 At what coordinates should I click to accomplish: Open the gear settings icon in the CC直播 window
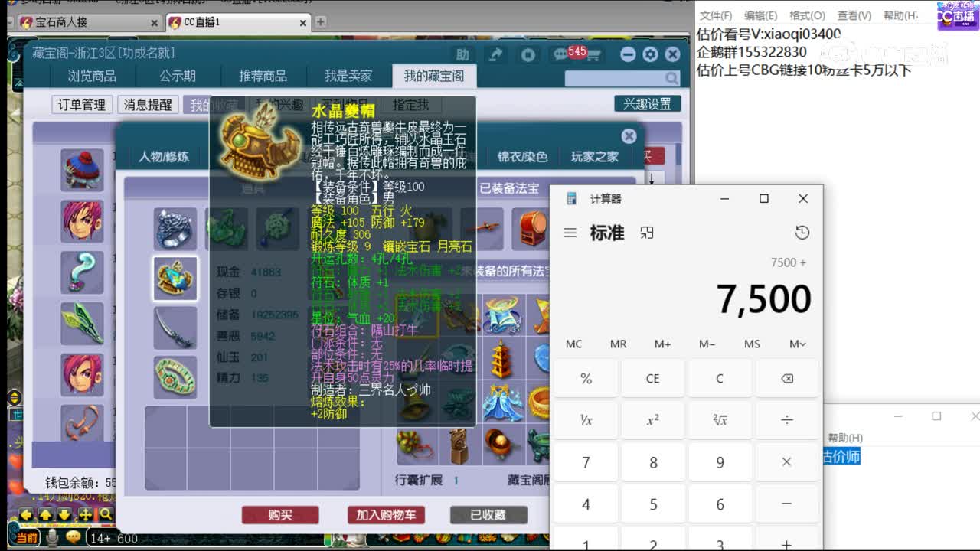(x=648, y=54)
